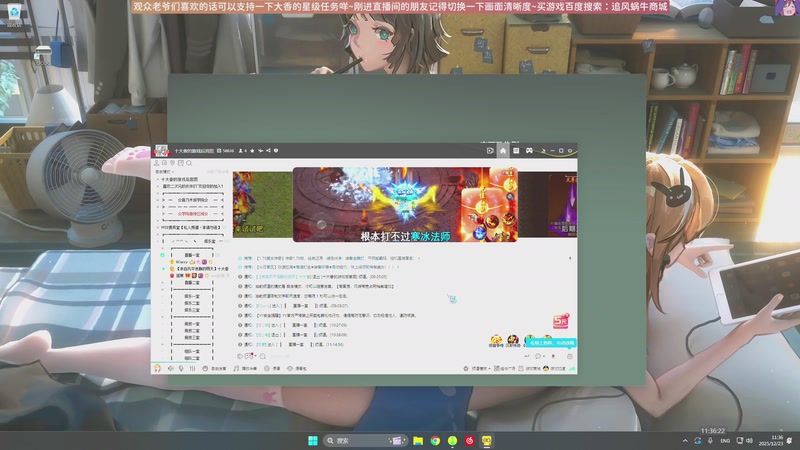This screenshot has width=800, height=450.
Task: Open the channel avatar in YY title bar
Action: [162, 151]
